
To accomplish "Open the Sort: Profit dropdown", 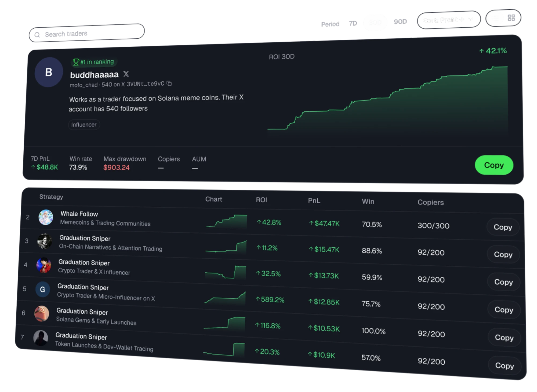I will pos(449,20).
